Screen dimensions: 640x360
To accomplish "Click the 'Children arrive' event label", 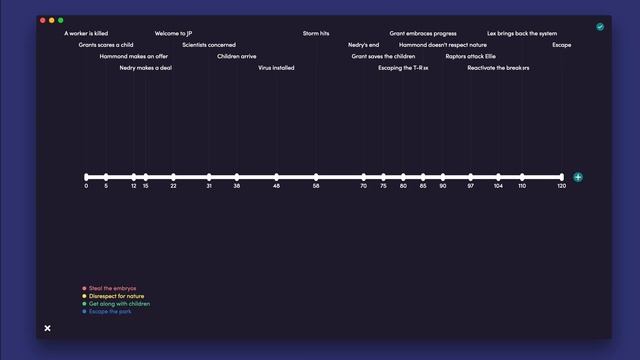I will tap(237, 56).
